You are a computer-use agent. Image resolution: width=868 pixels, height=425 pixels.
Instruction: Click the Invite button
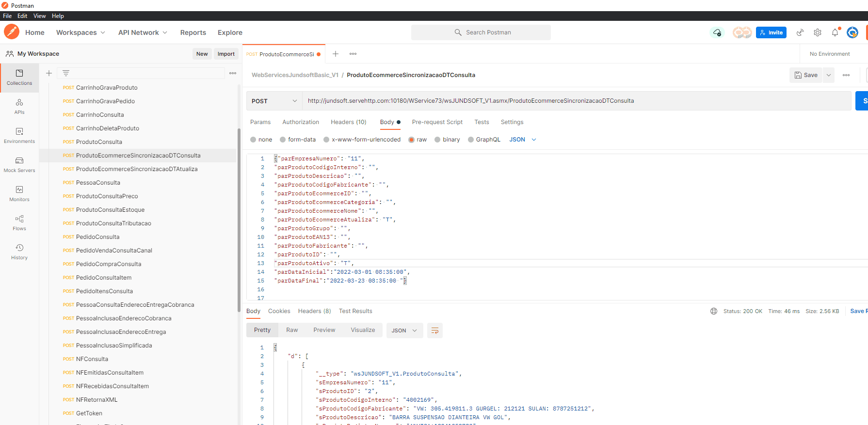[771, 32]
